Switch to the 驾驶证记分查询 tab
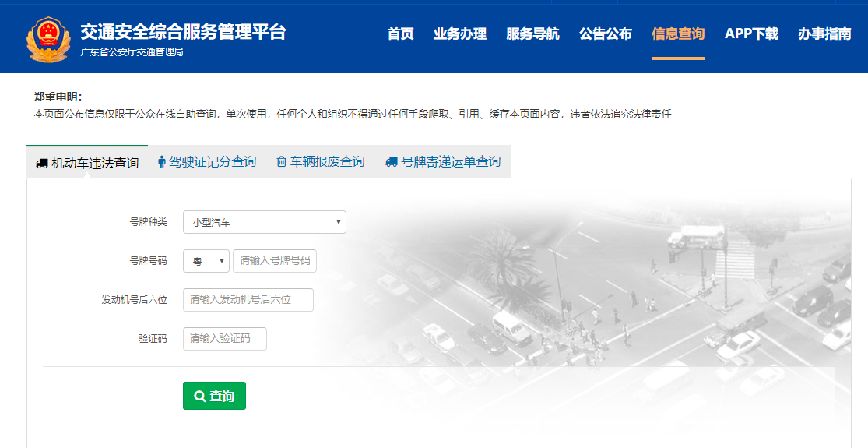The height and width of the screenshot is (448, 868). (207, 162)
